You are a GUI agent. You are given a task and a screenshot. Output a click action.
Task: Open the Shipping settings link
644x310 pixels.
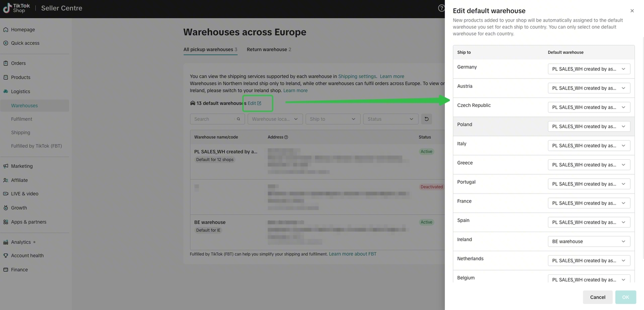coord(357,76)
